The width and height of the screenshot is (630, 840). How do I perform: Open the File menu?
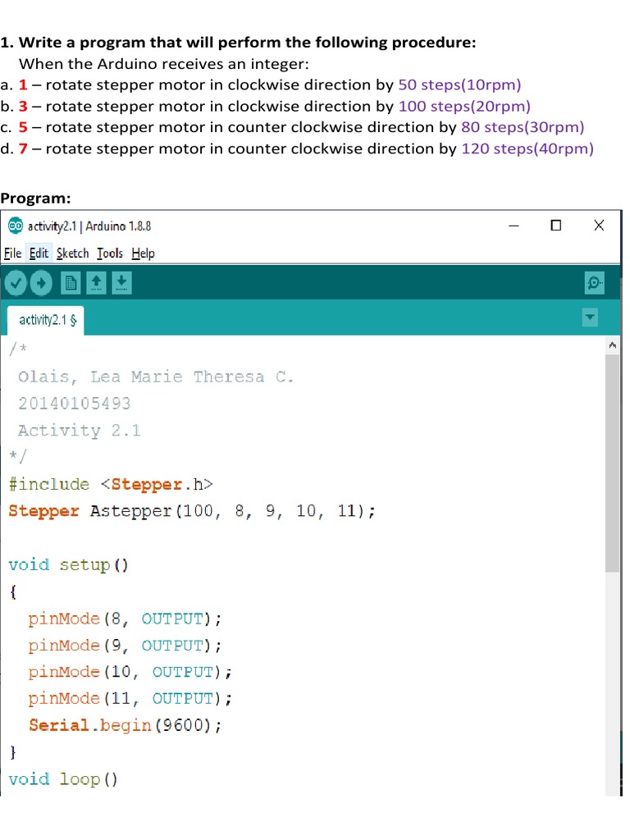(13, 253)
